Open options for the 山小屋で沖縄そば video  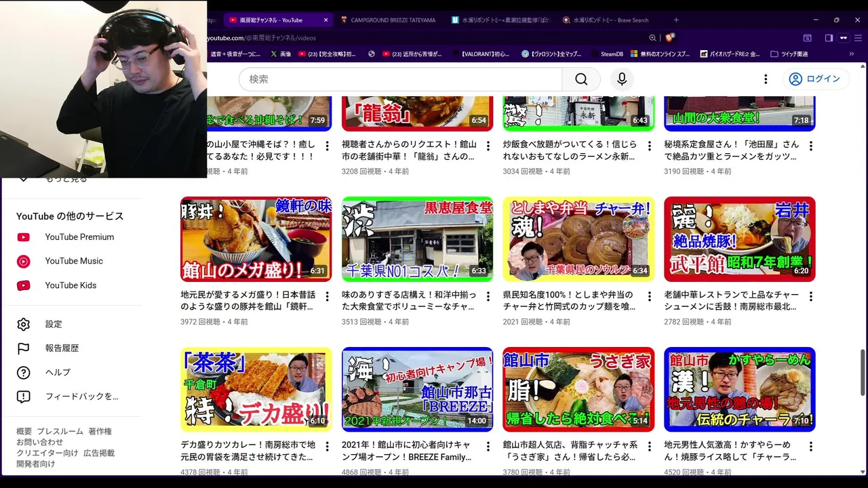pyautogui.click(x=327, y=146)
